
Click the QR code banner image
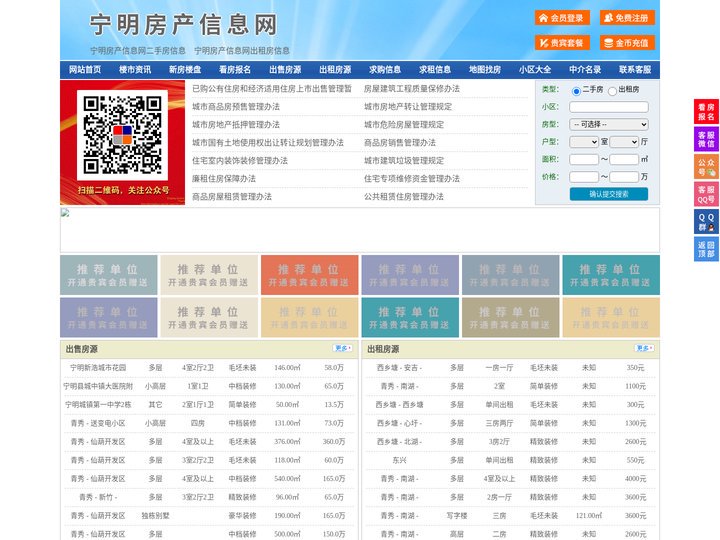123,142
